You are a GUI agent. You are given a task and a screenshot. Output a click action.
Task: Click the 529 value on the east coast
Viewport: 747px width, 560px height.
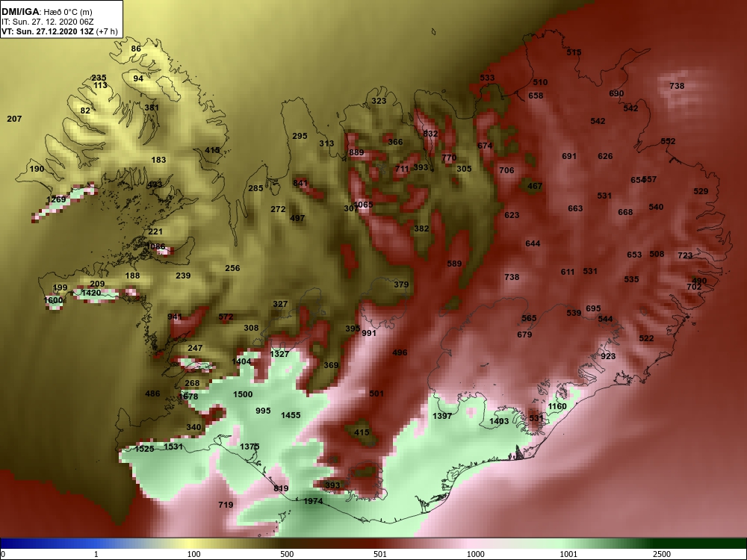[701, 191]
